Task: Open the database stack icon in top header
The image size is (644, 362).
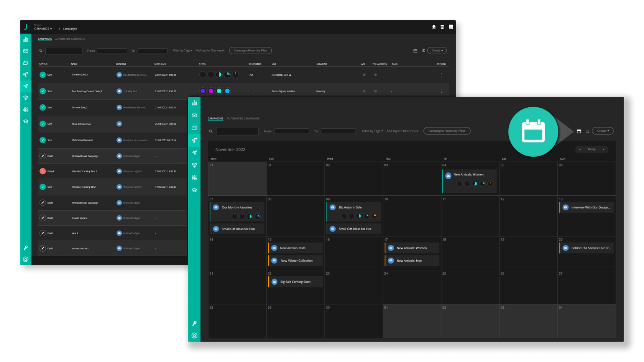Action: click(x=442, y=27)
